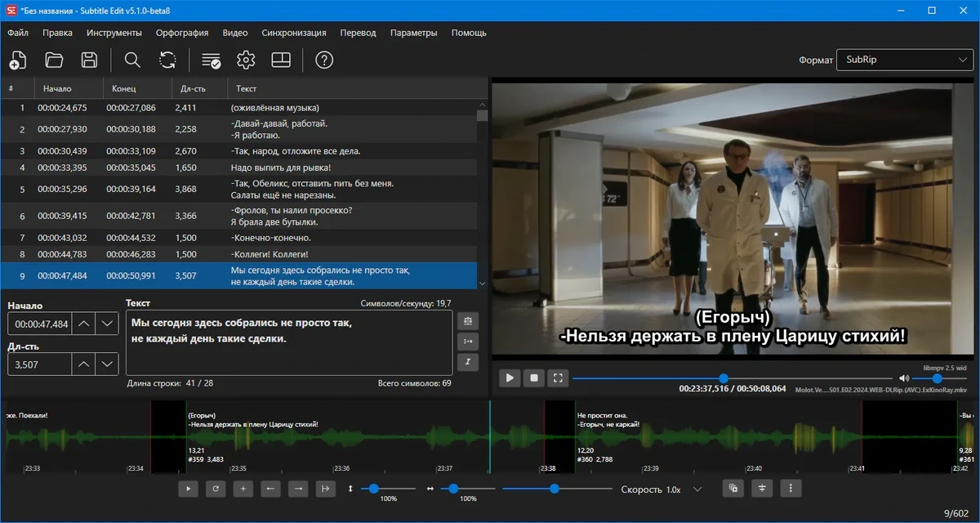The image size is (980, 523).
Task: Create a new subtitle file
Action: 18,60
